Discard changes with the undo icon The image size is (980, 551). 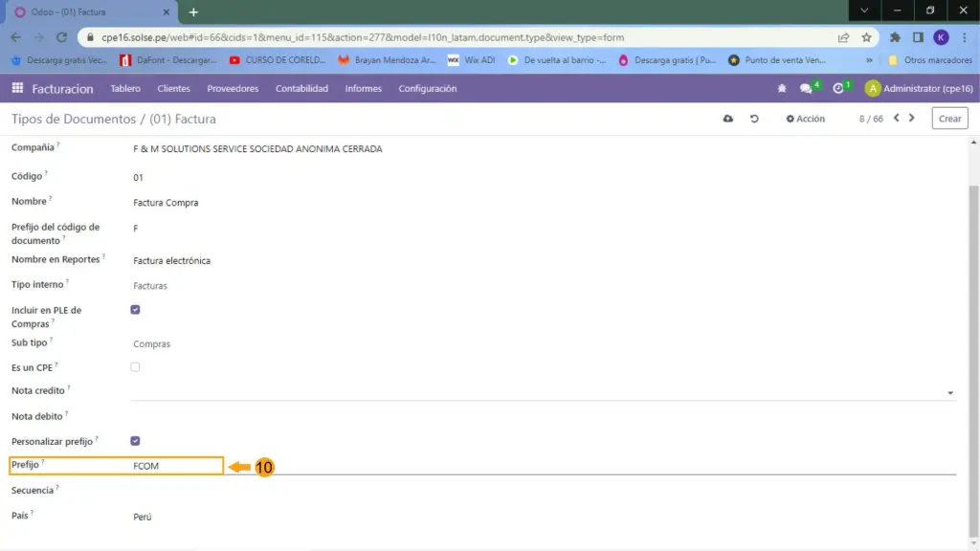point(754,119)
